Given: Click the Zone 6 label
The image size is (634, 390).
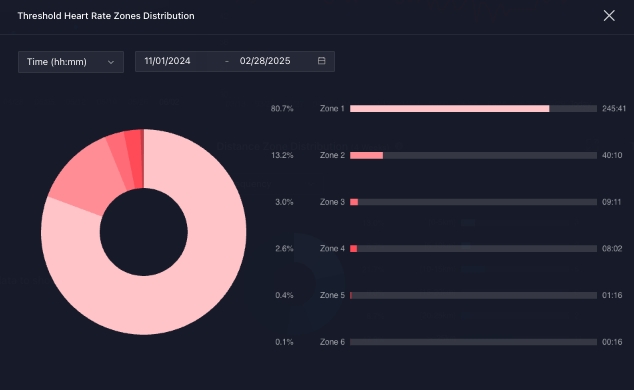Looking at the screenshot, I should click(x=332, y=342).
